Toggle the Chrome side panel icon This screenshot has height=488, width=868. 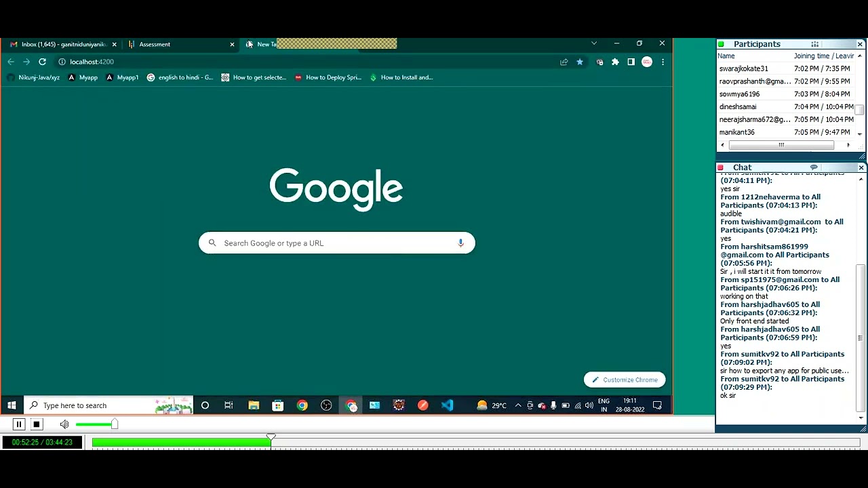coord(631,62)
